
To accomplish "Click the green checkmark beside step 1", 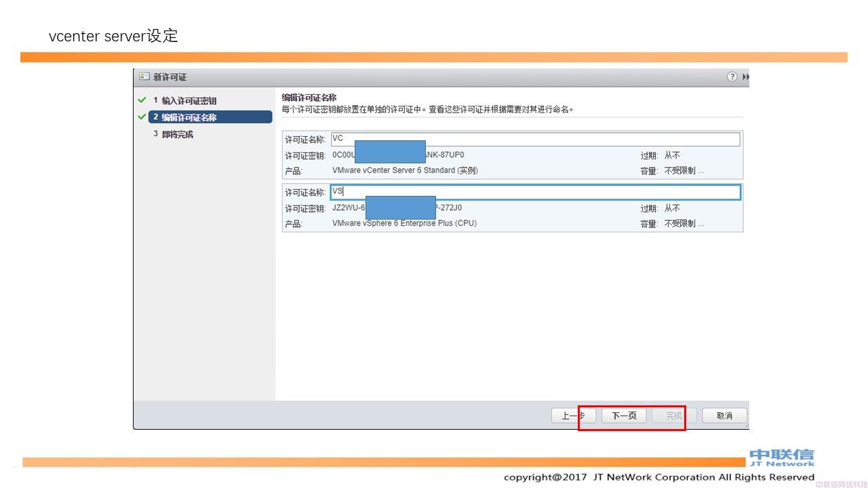I will click(x=142, y=100).
